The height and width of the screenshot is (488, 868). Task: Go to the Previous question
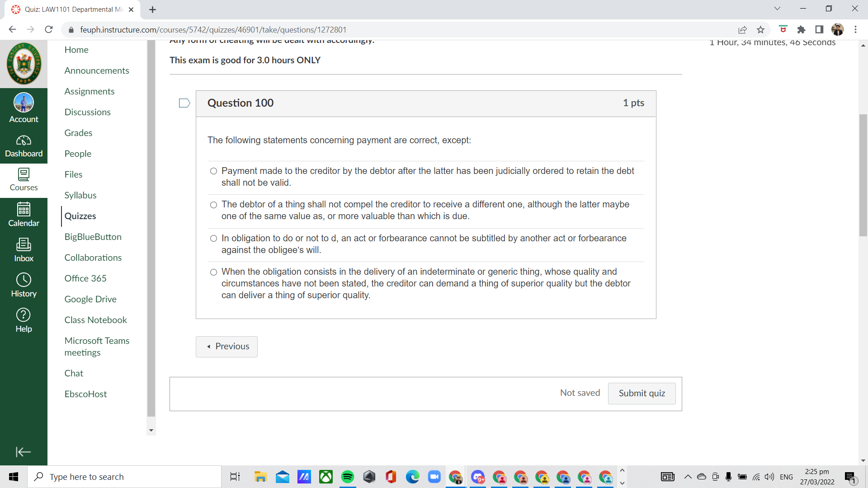(226, 347)
